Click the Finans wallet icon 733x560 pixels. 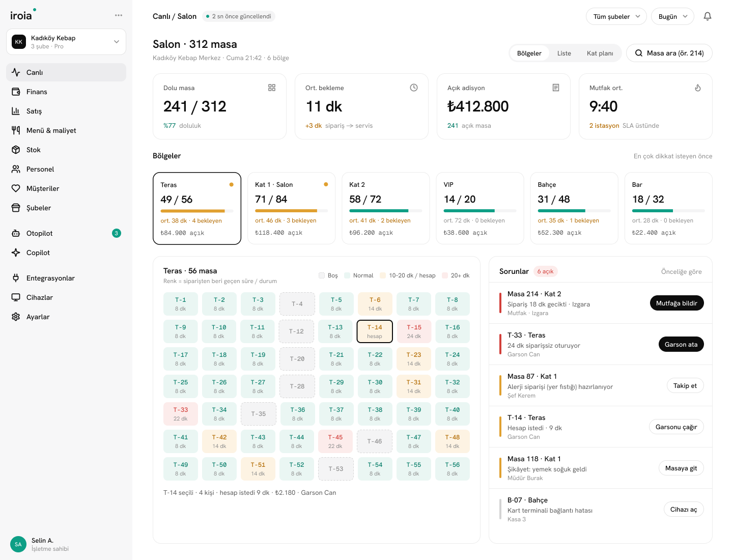[16, 92]
